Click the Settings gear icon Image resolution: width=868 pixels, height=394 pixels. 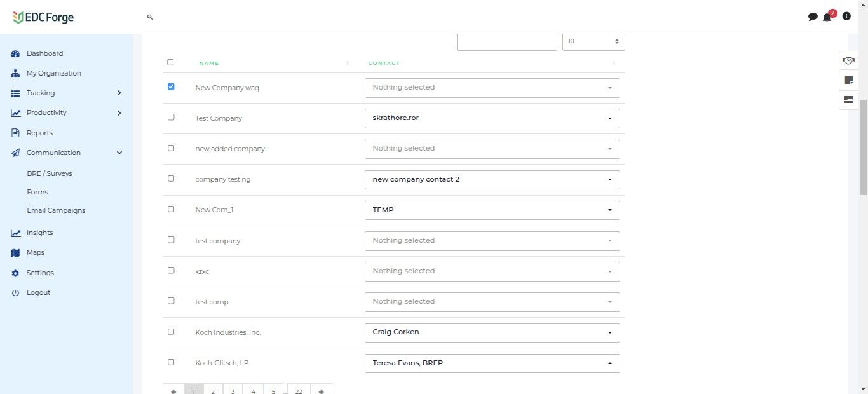coord(16,273)
